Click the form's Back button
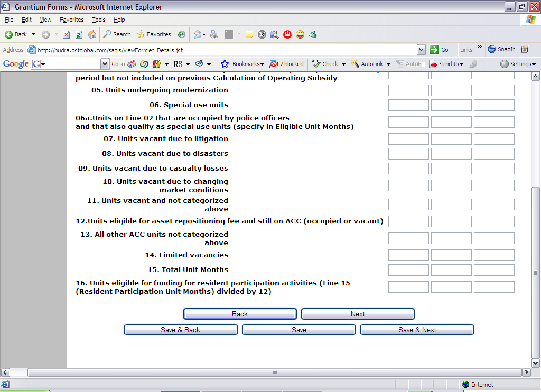The height and width of the screenshot is (392, 541). pyautogui.click(x=240, y=314)
